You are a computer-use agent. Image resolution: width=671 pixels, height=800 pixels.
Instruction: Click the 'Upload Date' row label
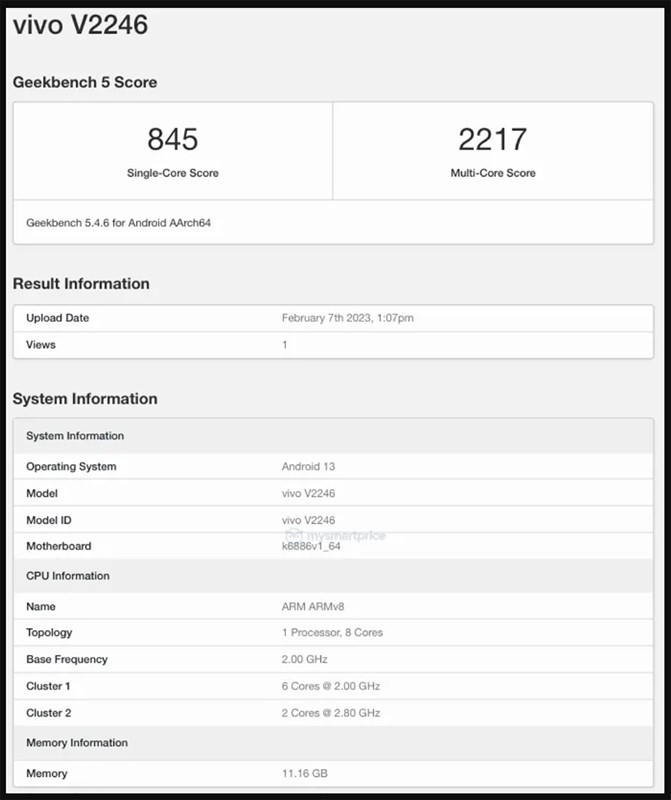[x=58, y=318]
